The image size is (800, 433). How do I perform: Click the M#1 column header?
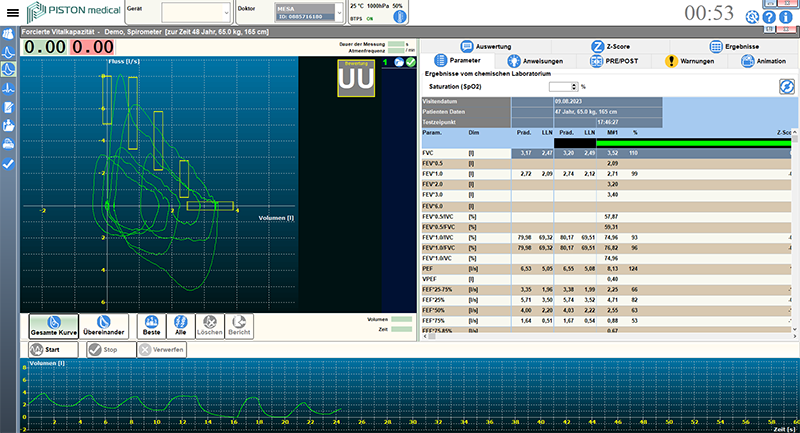pyautogui.click(x=613, y=133)
